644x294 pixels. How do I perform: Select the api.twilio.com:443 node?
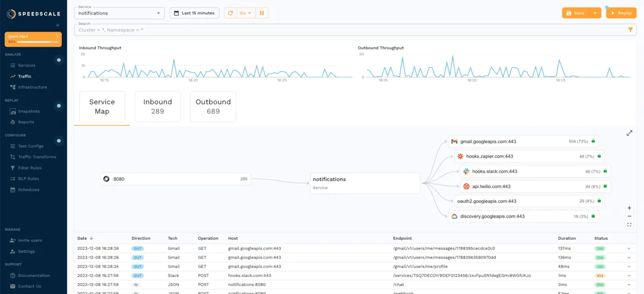536,187
